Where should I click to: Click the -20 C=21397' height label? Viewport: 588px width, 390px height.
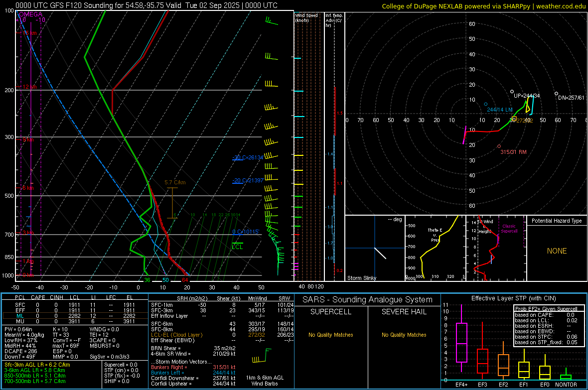[248, 180]
